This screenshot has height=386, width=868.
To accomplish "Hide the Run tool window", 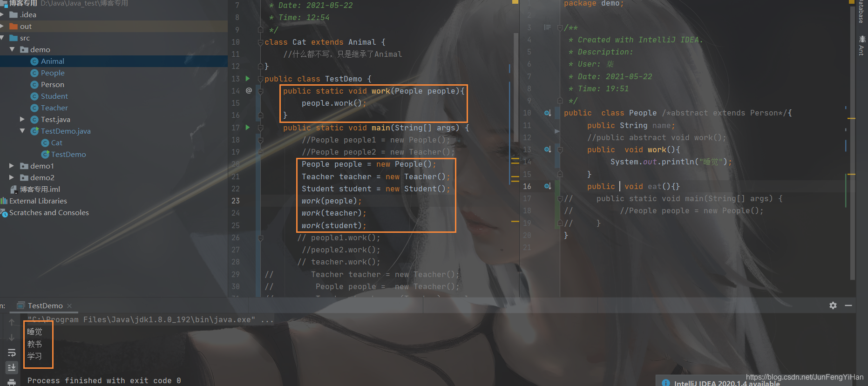I will click(x=848, y=305).
